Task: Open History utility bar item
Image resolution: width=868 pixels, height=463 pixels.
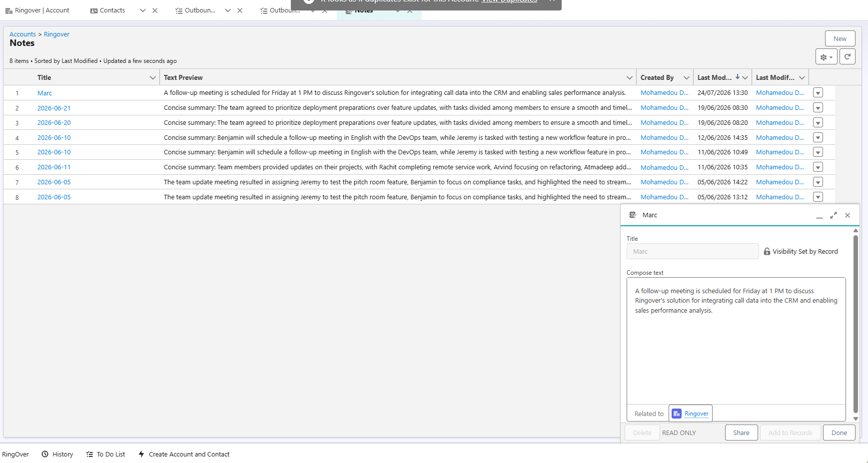Action: point(57,454)
